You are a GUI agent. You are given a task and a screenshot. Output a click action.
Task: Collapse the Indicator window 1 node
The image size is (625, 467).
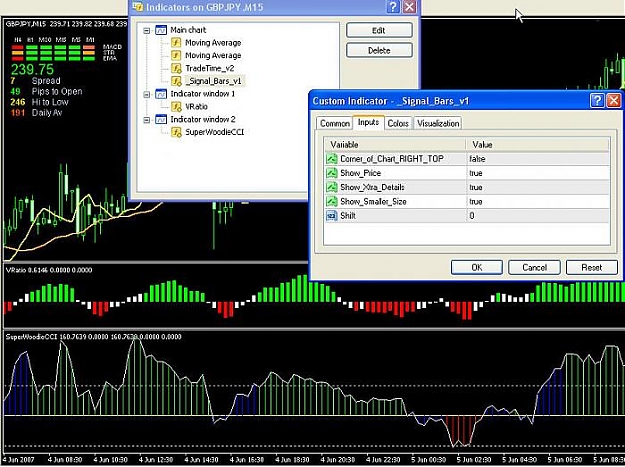click(x=147, y=94)
